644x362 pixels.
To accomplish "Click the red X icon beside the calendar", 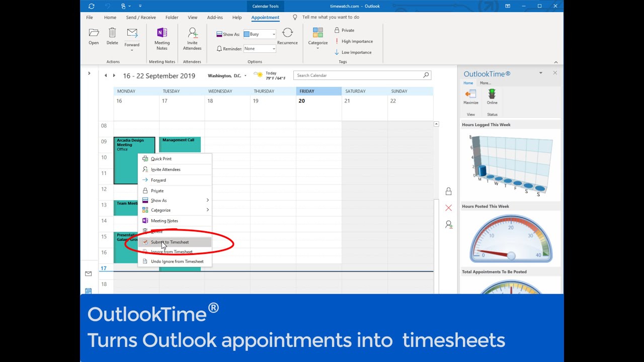I will pos(448,208).
